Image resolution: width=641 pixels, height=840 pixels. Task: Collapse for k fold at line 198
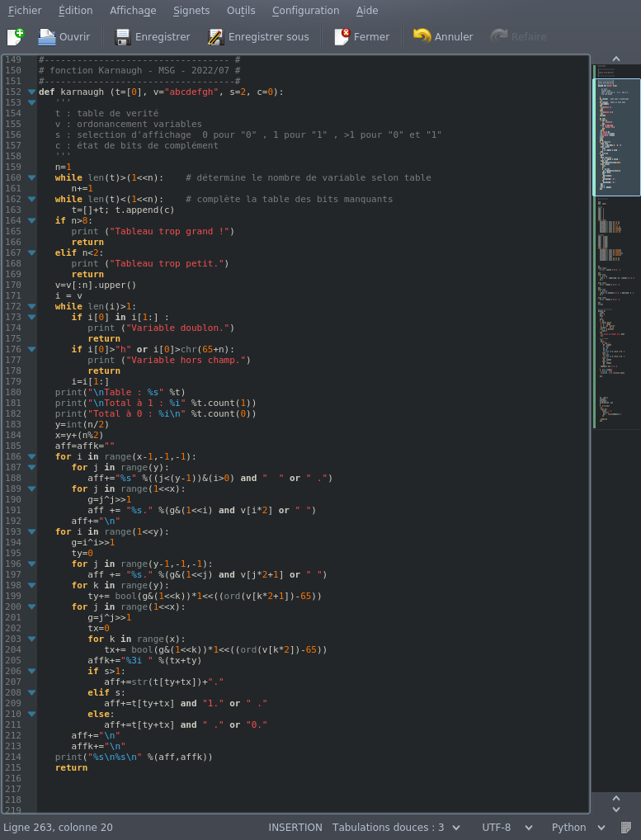(x=31, y=585)
